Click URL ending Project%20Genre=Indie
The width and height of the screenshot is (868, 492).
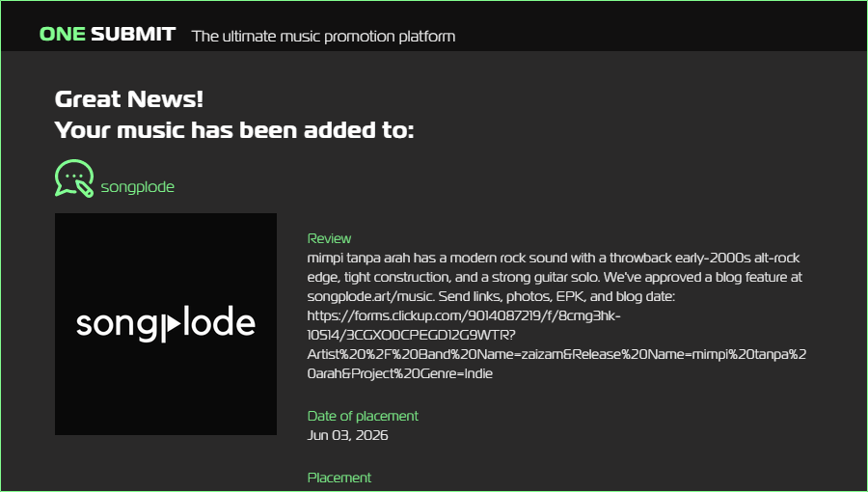tap(399, 373)
